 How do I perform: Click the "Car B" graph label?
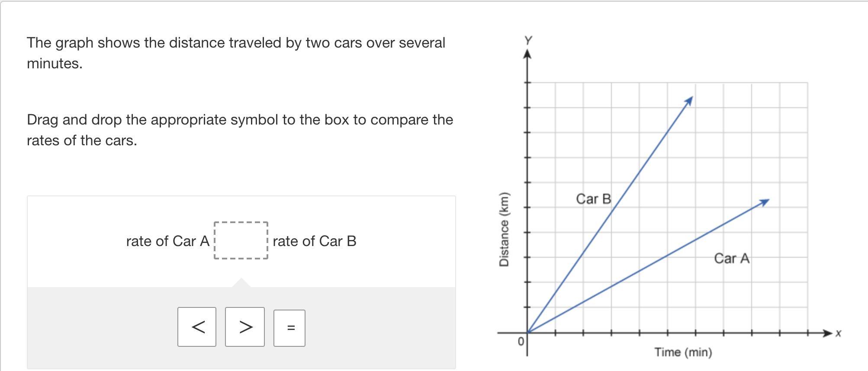point(593,199)
